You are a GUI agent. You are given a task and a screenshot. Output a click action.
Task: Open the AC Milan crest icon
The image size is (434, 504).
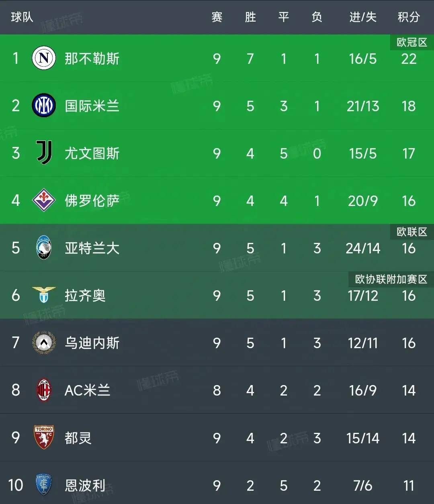coord(44,390)
